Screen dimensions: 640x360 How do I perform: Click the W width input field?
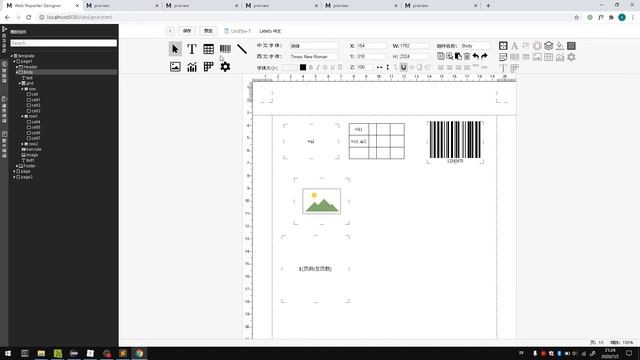[x=414, y=46]
